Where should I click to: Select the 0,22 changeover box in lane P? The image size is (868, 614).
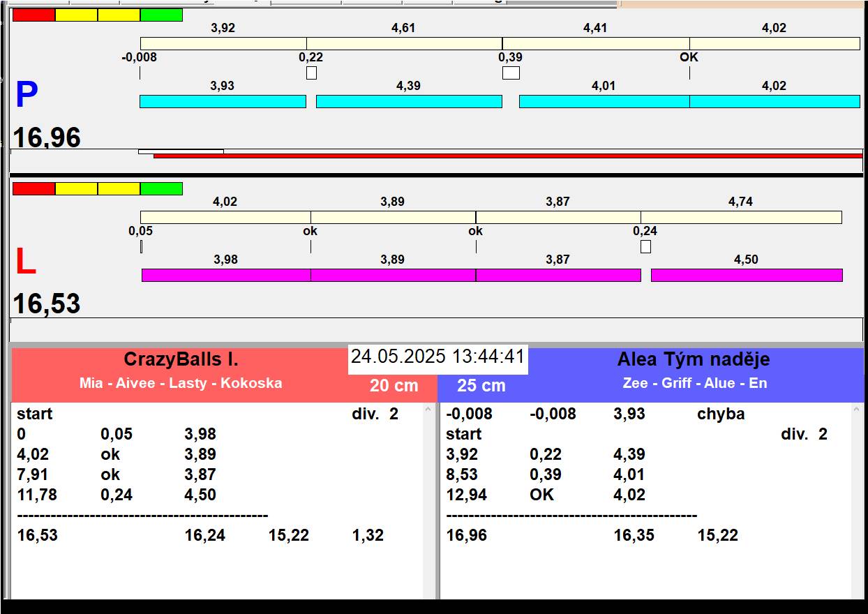[311, 73]
